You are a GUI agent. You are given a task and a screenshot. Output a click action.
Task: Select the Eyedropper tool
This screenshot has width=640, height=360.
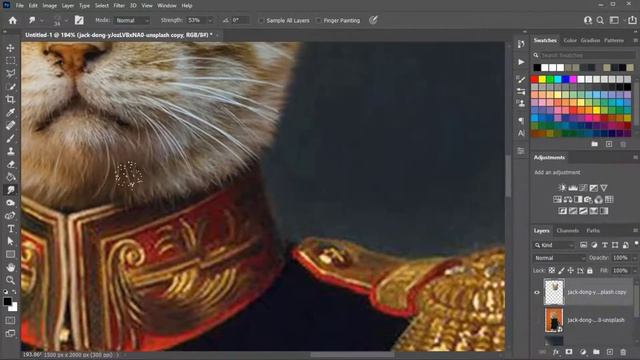click(x=10, y=112)
